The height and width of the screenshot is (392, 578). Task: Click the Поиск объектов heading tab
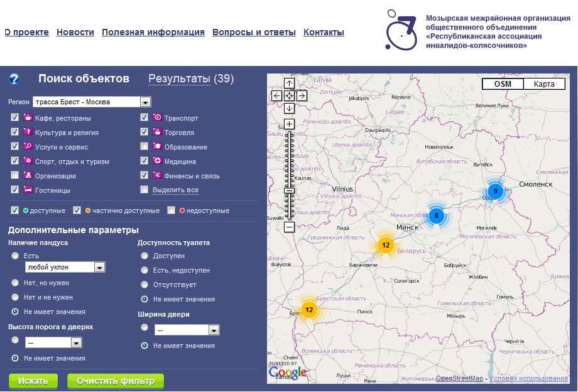84,79
